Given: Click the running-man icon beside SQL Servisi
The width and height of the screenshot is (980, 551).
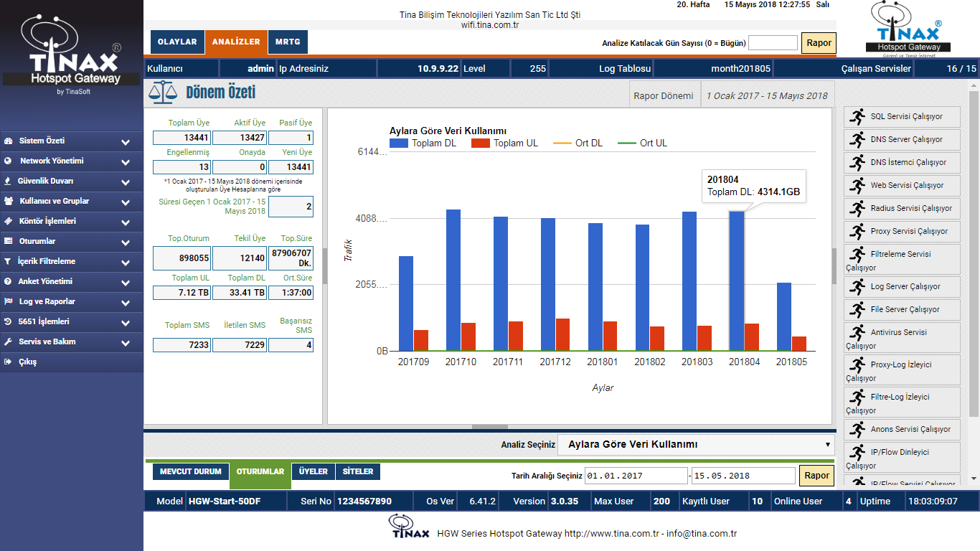Looking at the screenshot, I should pos(857,116).
